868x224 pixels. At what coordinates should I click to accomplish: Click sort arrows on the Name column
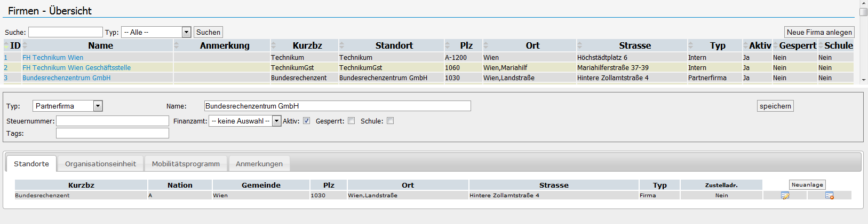click(x=25, y=45)
